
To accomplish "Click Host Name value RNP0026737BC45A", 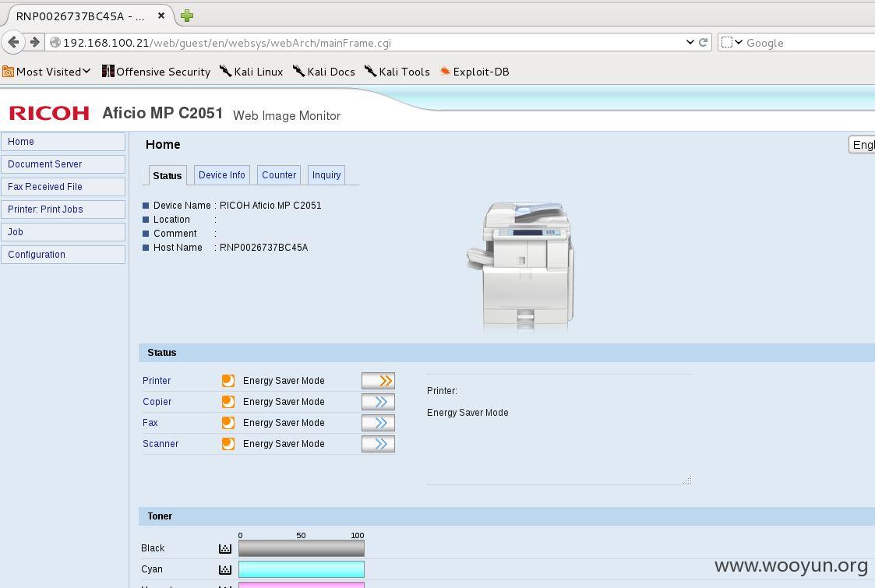I will [x=264, y=247].
